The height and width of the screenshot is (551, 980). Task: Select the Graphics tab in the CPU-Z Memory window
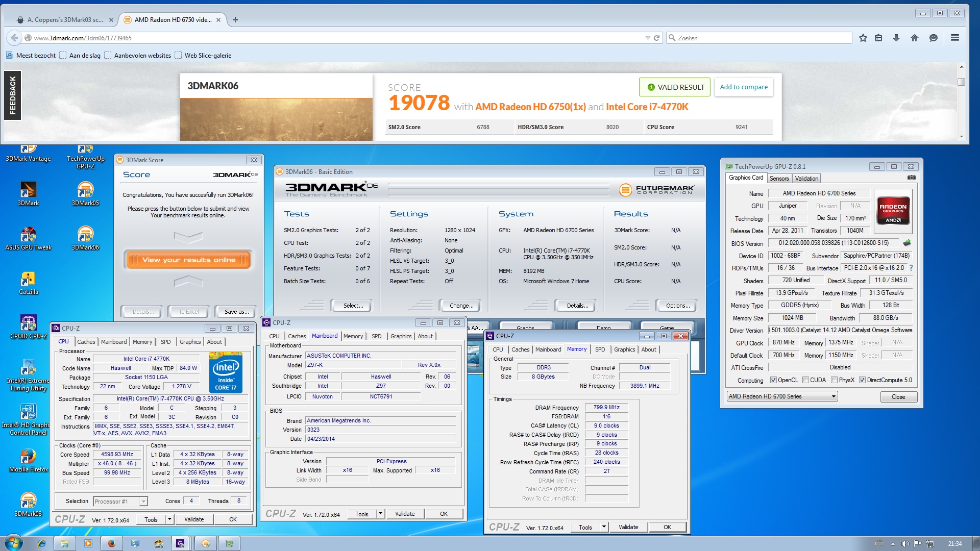click(x=625, y=349)
